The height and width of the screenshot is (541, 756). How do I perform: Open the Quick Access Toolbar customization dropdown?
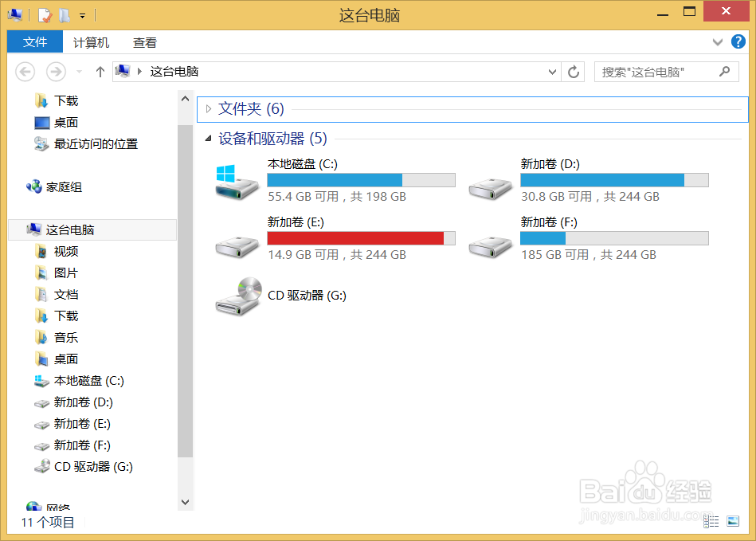click(82, 14)
